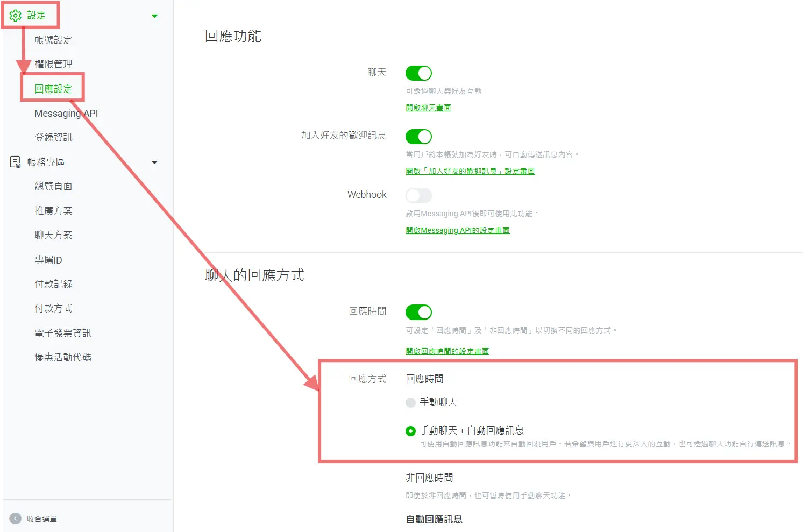Click 開啟Messaging API的設定畫面 link

pos(457,230)
